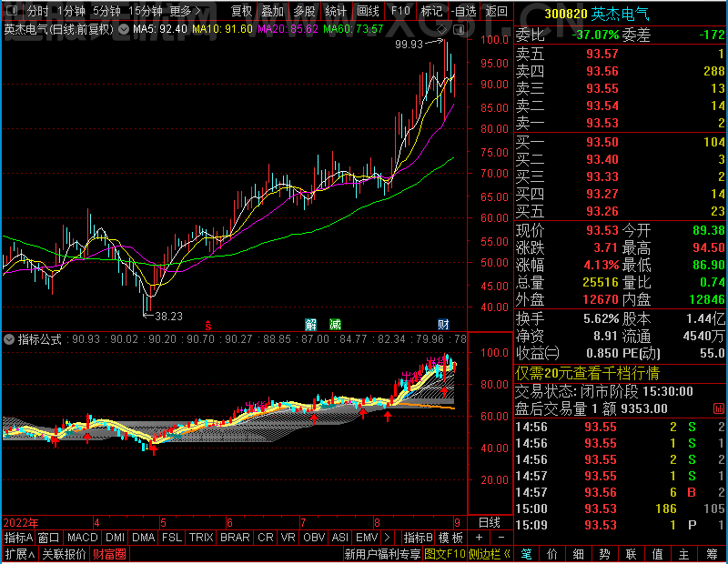Select the DMI indicator
The height and width of the screenshot is (564, 728).
click(116, 538)
